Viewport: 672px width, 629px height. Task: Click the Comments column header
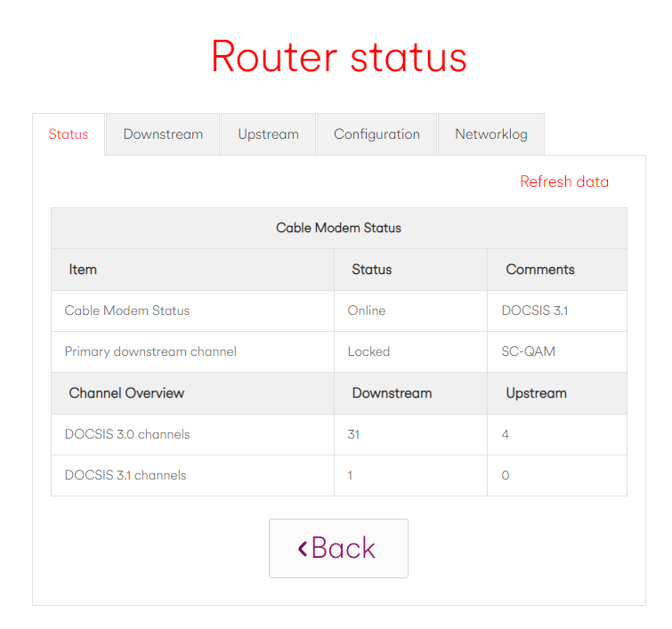pos(540,270)
